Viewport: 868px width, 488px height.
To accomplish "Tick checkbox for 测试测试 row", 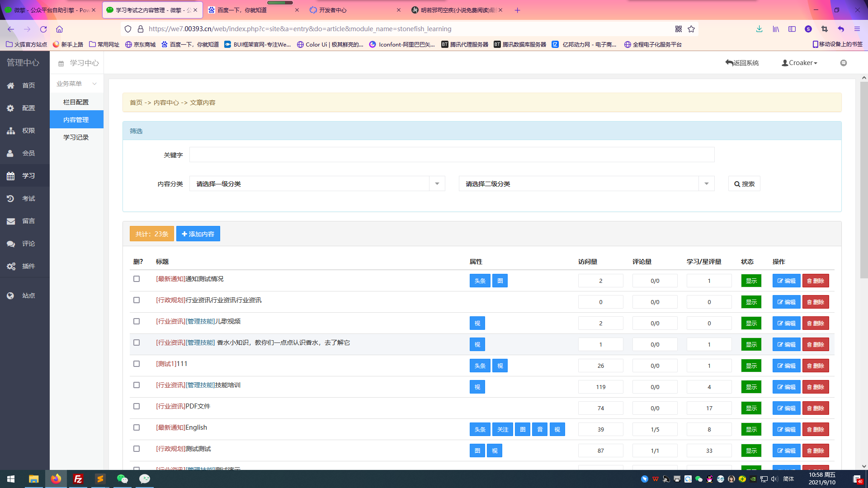I will tap(137, 449).
